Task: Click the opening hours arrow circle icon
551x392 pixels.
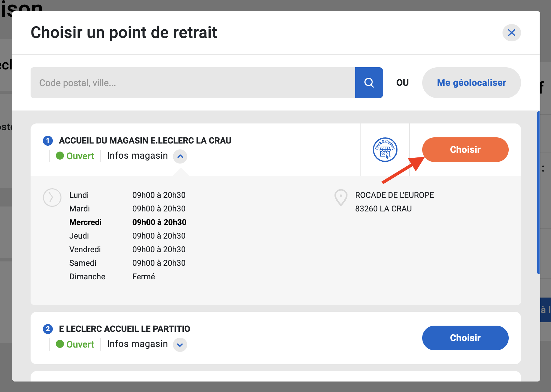Action: [x=52, y=198]
